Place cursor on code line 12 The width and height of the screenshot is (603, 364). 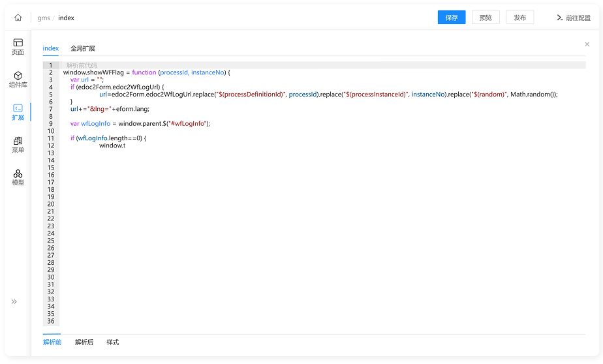click(x=323, y=145)
